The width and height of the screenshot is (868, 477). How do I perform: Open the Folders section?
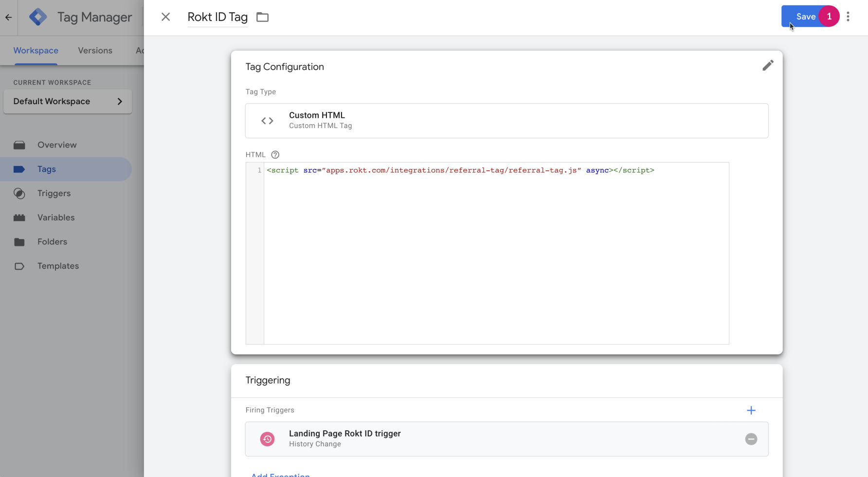coord(66,242)
